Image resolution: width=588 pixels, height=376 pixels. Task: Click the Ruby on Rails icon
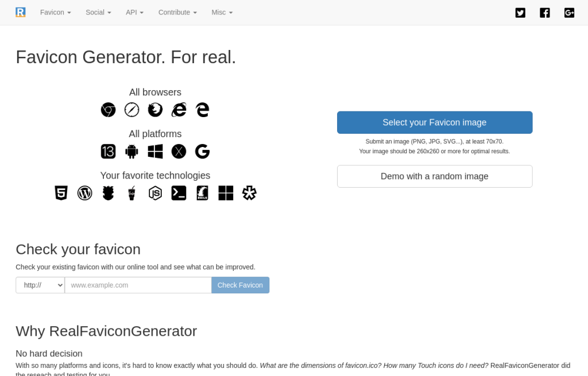202,193
